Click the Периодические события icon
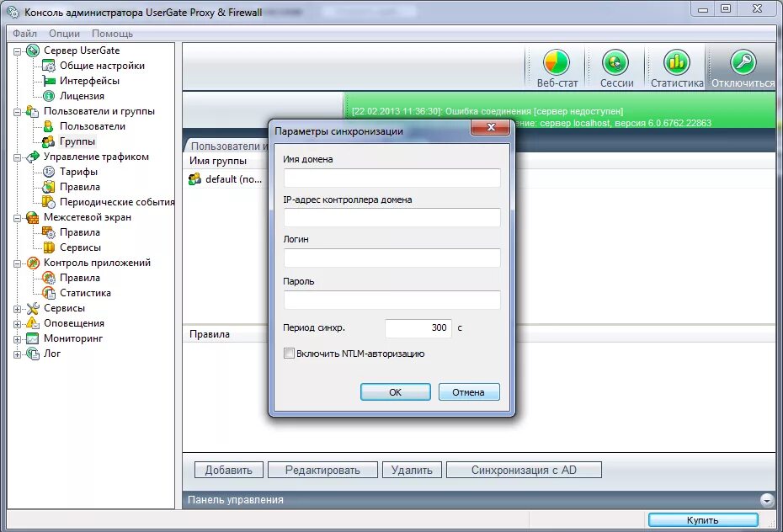This screenshot has width=783, height=532. pos(49,202)
